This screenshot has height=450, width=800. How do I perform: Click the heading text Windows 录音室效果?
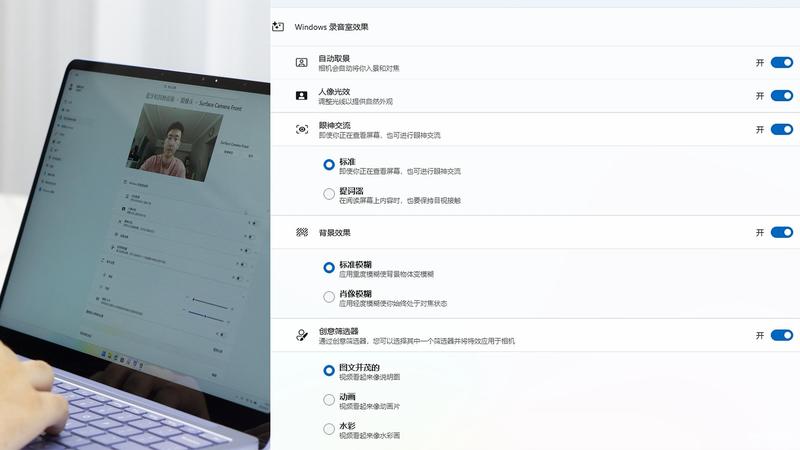[331, 27]
